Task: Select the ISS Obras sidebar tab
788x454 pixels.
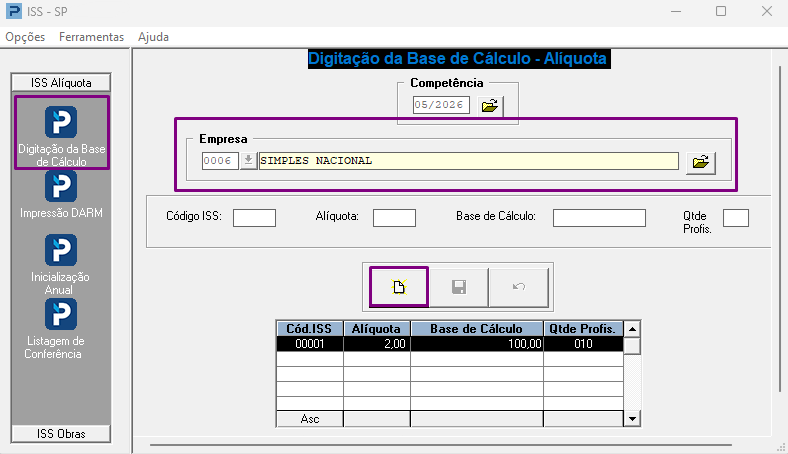Action: pos(61,434)
